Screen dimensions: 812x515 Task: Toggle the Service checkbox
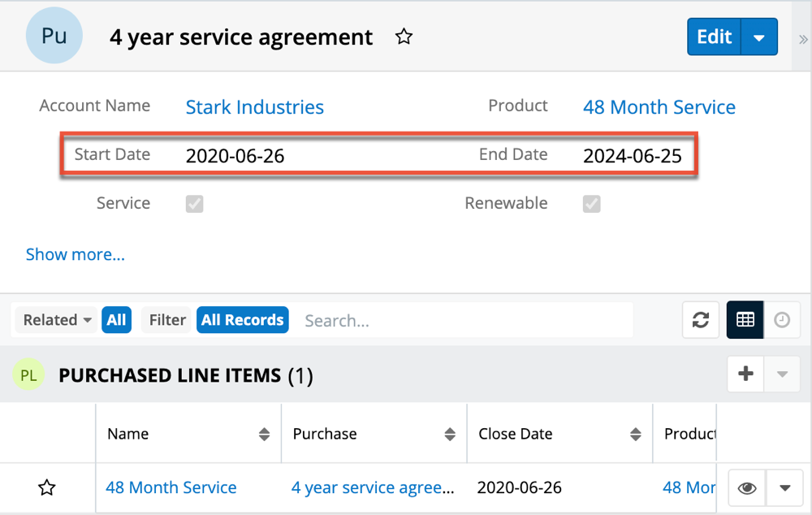pyautogui.click(x=194, y=204)
